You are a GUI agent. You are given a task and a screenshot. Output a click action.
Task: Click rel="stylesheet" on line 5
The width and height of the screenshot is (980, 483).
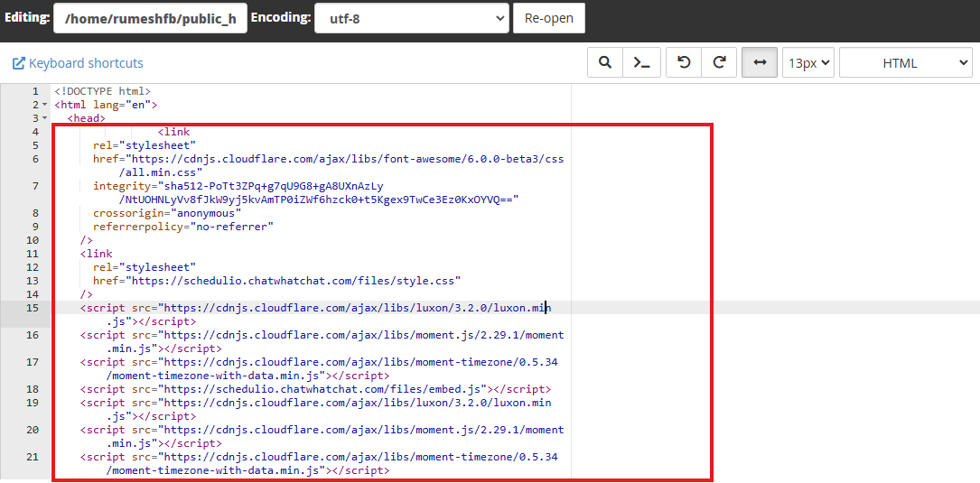pos(145,145)
